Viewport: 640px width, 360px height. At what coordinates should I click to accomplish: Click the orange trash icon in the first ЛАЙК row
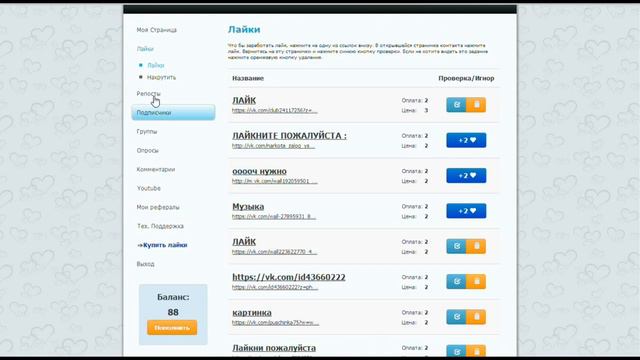[x=476, y=105]
